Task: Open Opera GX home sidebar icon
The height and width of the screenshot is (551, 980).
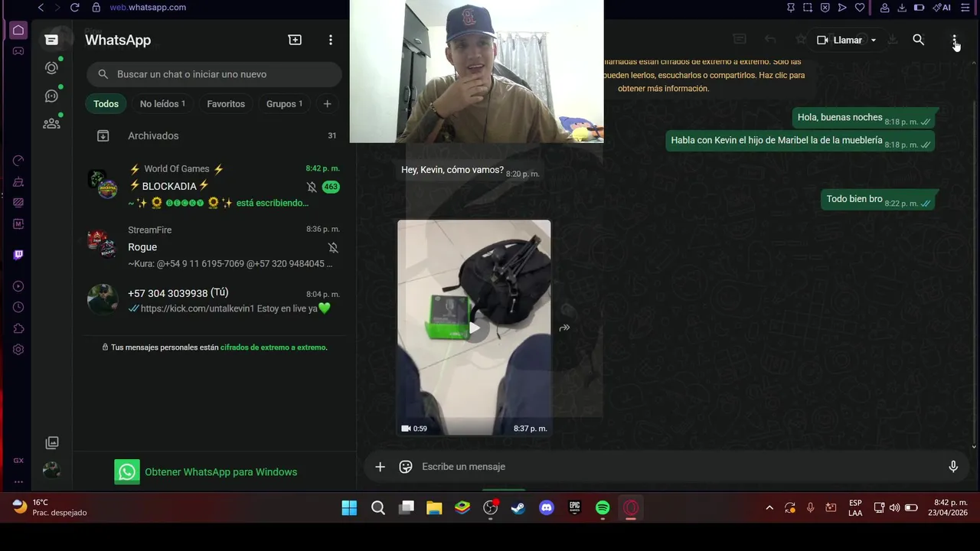Action: coord(18,31)
